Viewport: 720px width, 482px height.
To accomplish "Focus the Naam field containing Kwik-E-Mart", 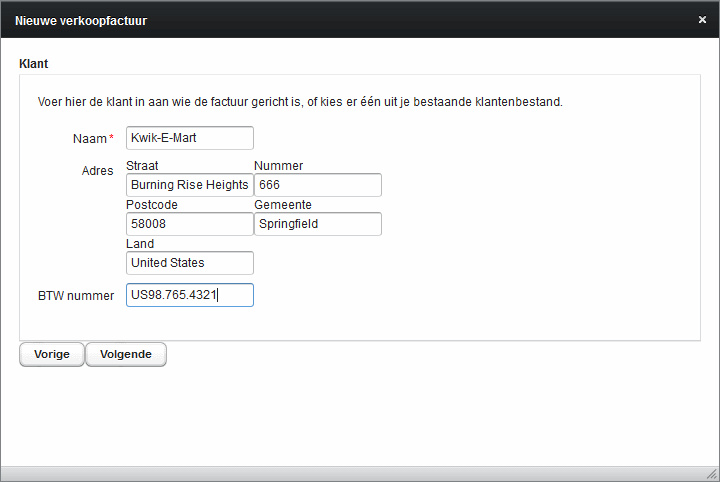I will click(x=190, y=138).
